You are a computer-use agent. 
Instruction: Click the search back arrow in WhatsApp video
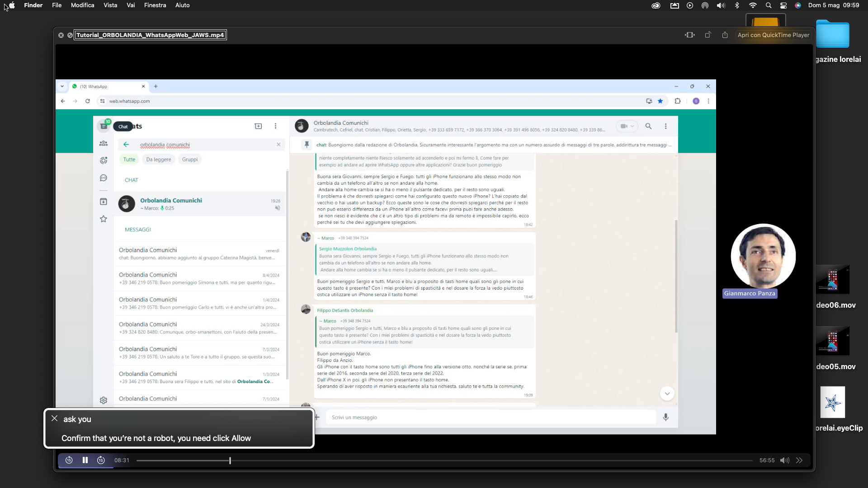tap(126, 145)
